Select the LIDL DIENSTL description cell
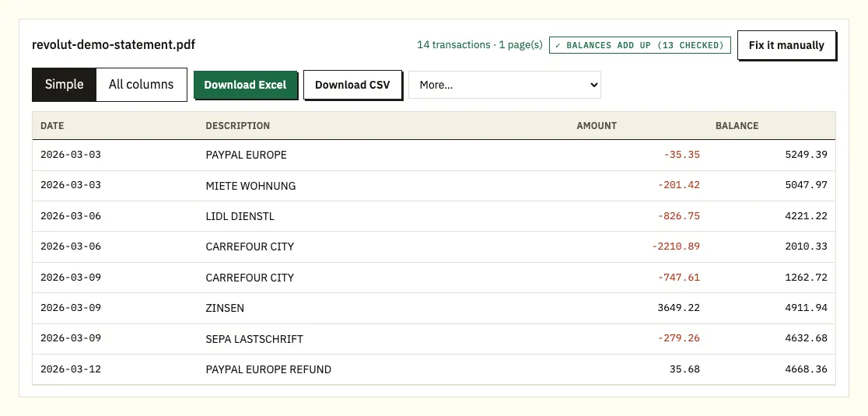Image resolution: width=868 pixels, height=416 pixels. click(240, 216)
